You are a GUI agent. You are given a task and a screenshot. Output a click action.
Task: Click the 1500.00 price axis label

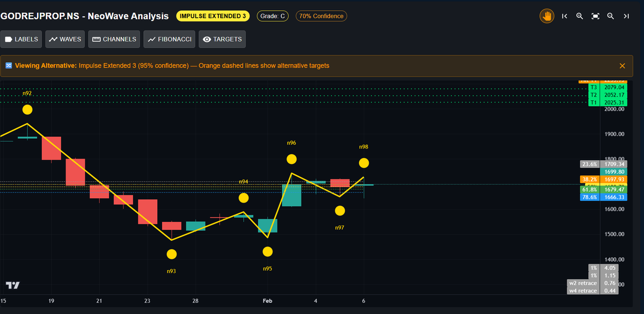[x=614, y=234]
